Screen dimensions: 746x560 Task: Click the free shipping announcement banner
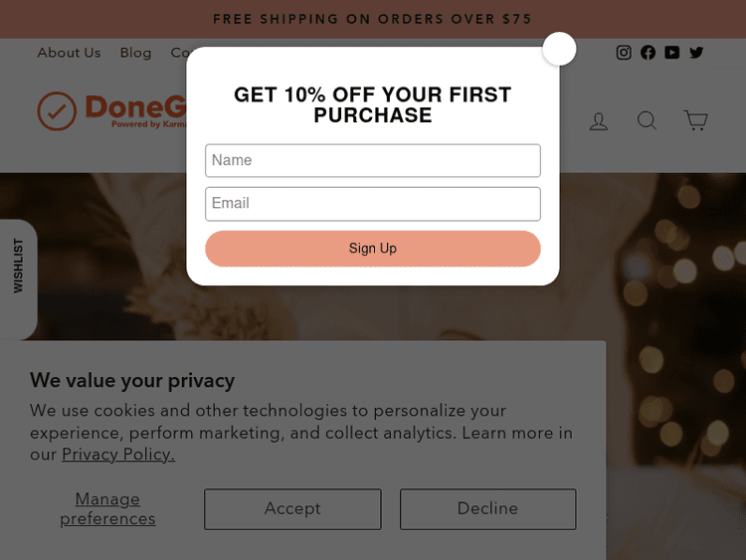click(x=373, y=19)
